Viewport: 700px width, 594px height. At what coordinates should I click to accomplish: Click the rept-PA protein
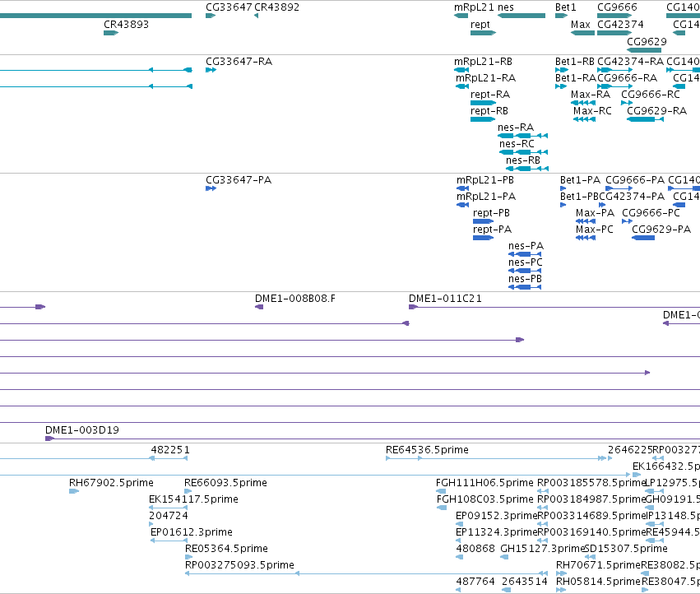coord(492,229)
